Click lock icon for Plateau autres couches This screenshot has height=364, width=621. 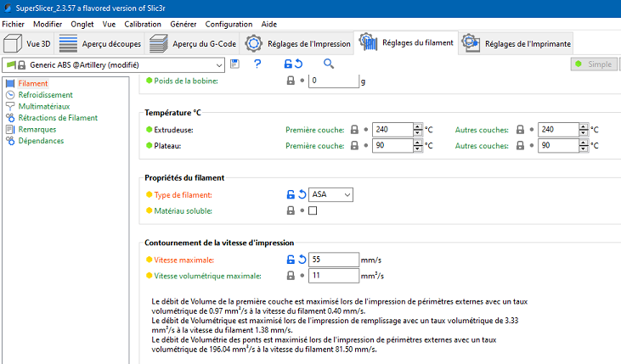pos(520,146)
